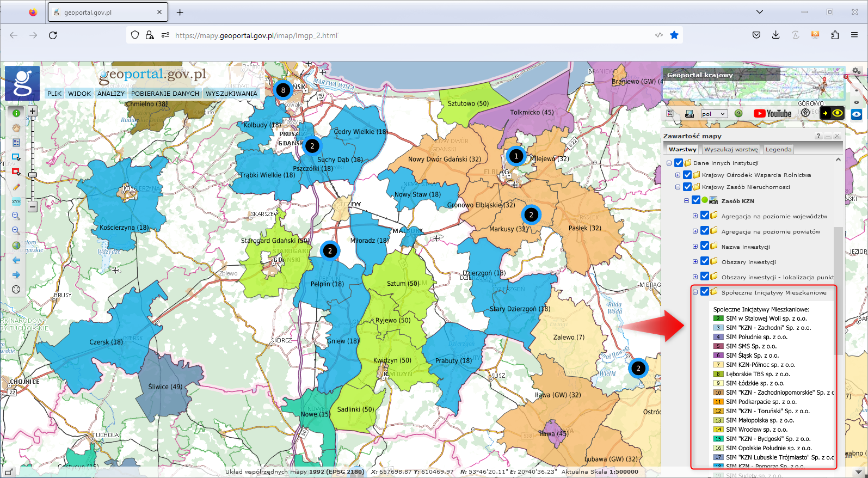This screenshot has height=478, width=868.
Task: Click the globe full extent icon
Action: (16, 246)
